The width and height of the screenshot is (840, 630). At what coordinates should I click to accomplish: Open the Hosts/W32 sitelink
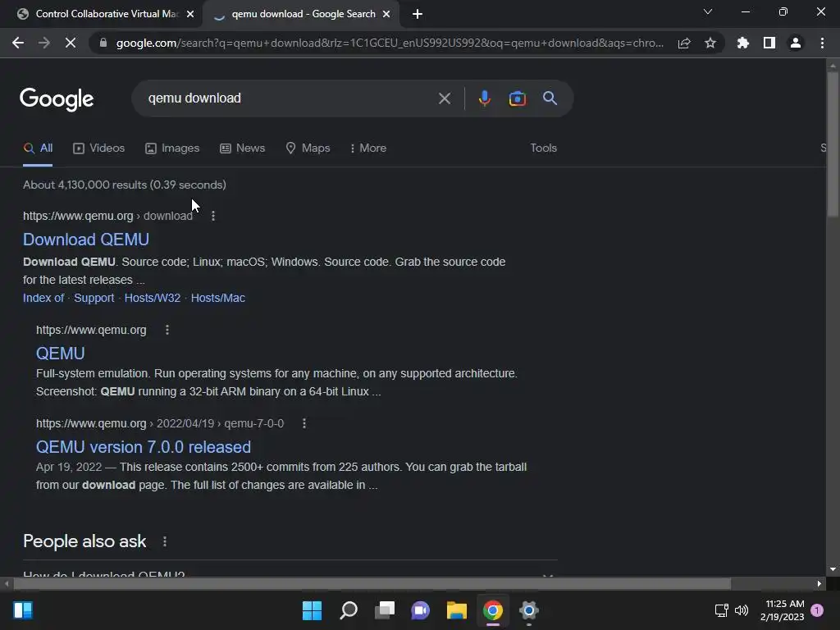tap(152, 299)
